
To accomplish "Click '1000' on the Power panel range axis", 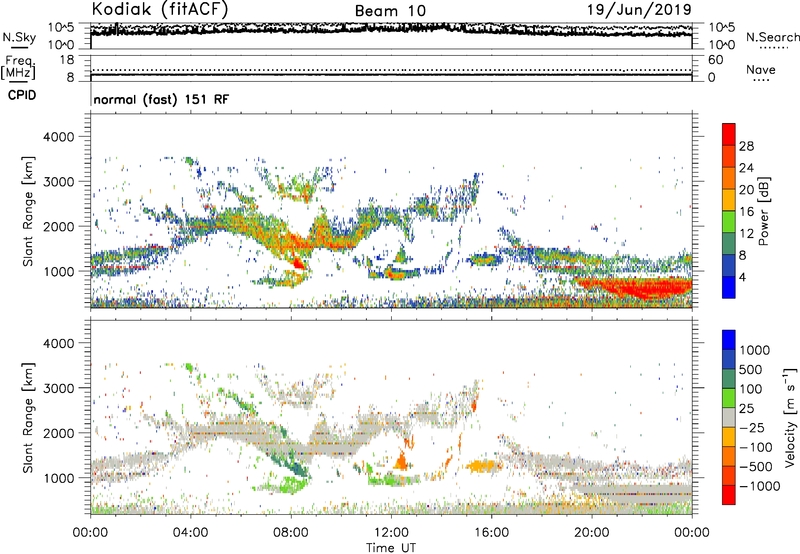I will [59, 271].
